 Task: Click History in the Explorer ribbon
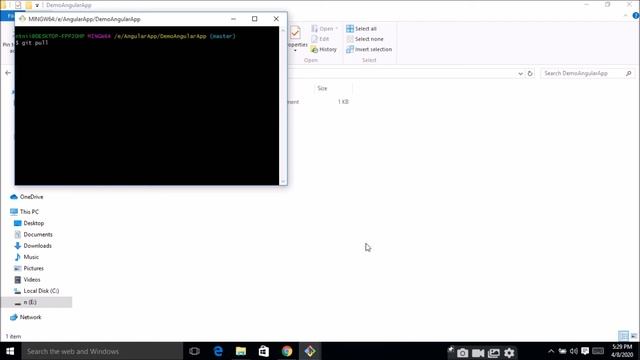[x=324, y=49]
